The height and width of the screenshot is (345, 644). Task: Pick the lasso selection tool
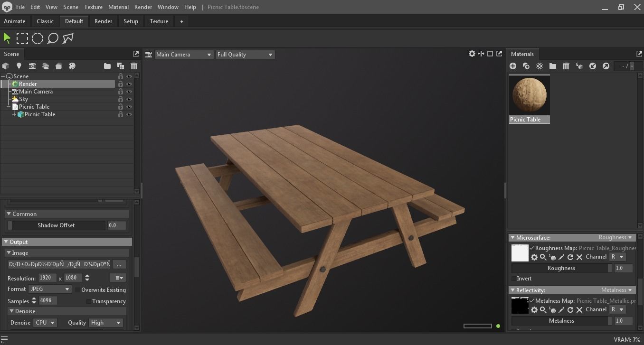tap(53, 38)
